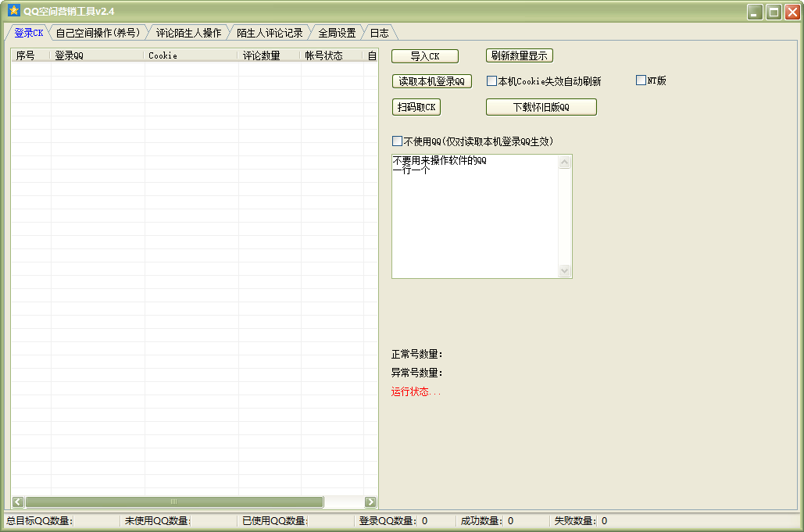
Task: Click the table's horizontal scrollbar thumb
Action: (174, 502)
